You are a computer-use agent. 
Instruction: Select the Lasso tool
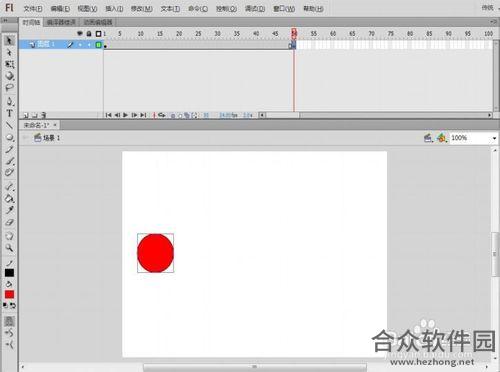pyautogui.click(x=9, y=87)
